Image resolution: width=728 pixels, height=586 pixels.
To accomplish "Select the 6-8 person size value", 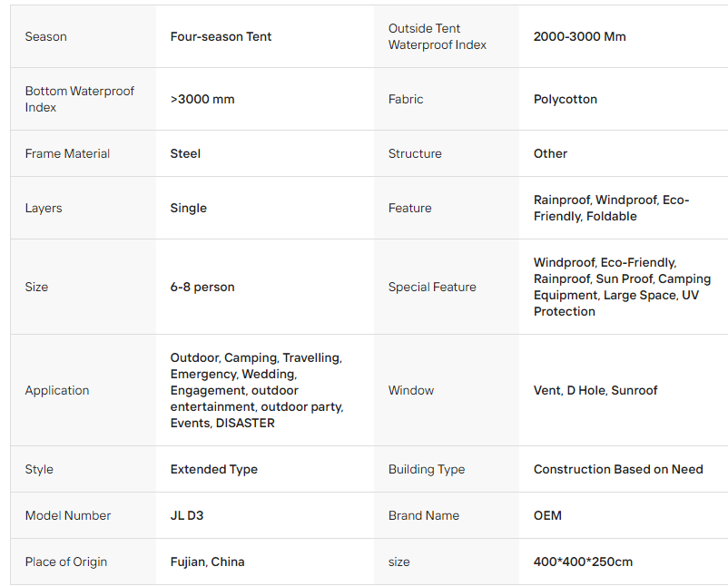I will tap(202, 288).
